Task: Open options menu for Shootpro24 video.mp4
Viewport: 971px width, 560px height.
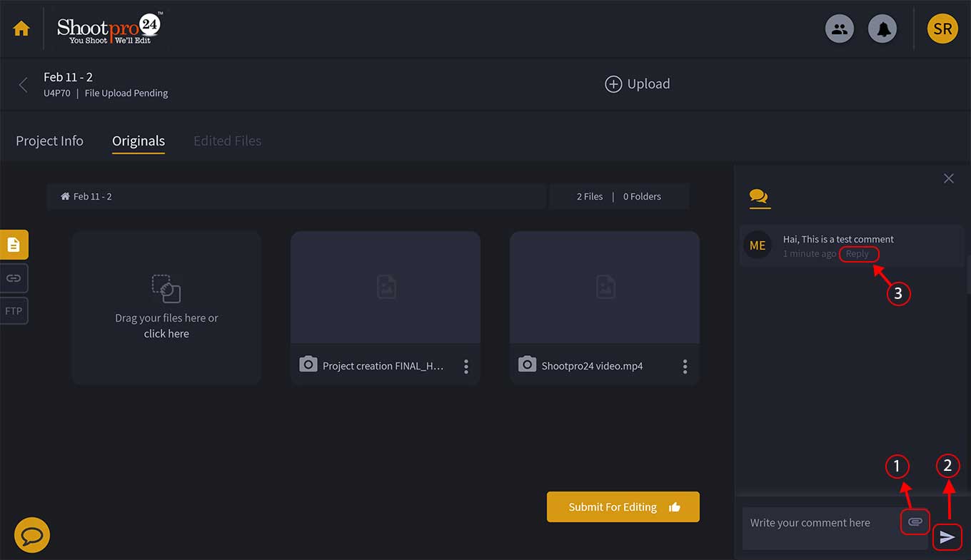Action: point(685,366)
